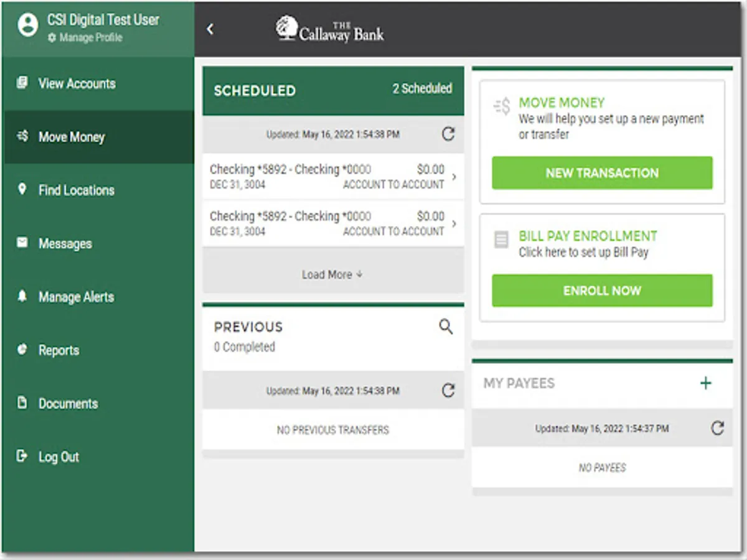
Task: Search previous transfers with magnifier icon
Action: (x=446, y=327)
